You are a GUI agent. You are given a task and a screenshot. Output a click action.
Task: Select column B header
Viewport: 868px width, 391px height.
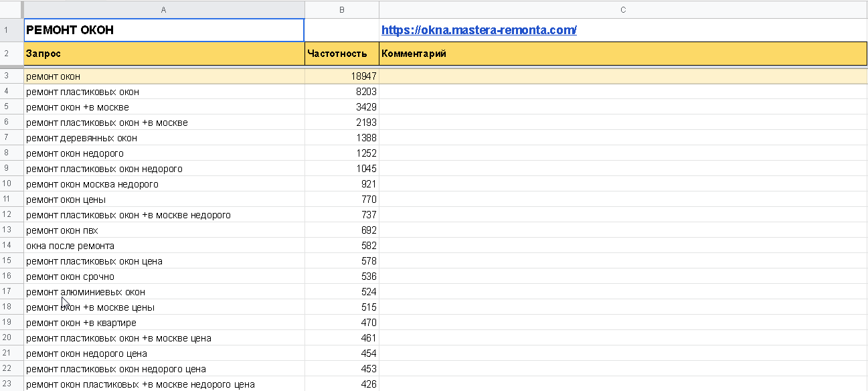point(342,9)
